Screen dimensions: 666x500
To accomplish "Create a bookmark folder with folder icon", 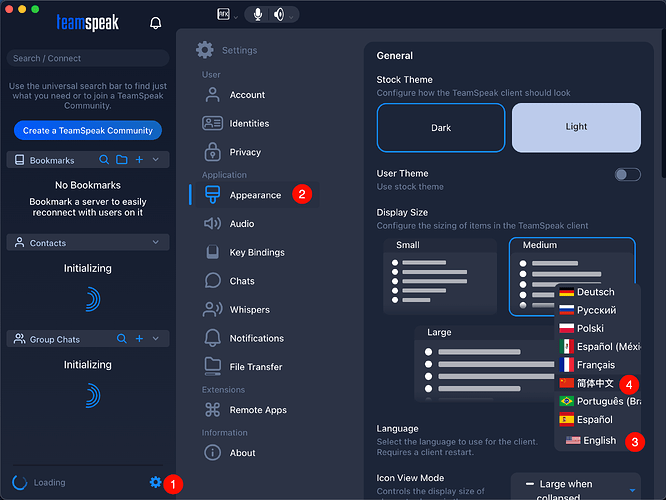I will 122,160.
